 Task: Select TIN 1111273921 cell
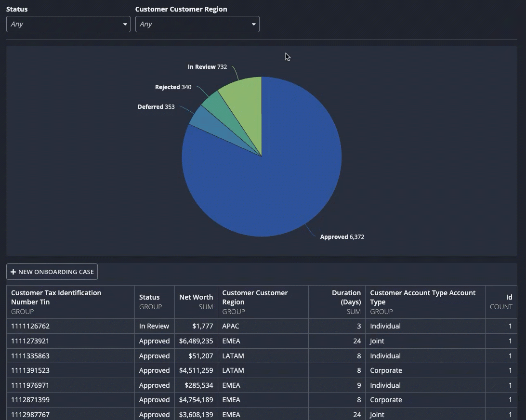70,341
